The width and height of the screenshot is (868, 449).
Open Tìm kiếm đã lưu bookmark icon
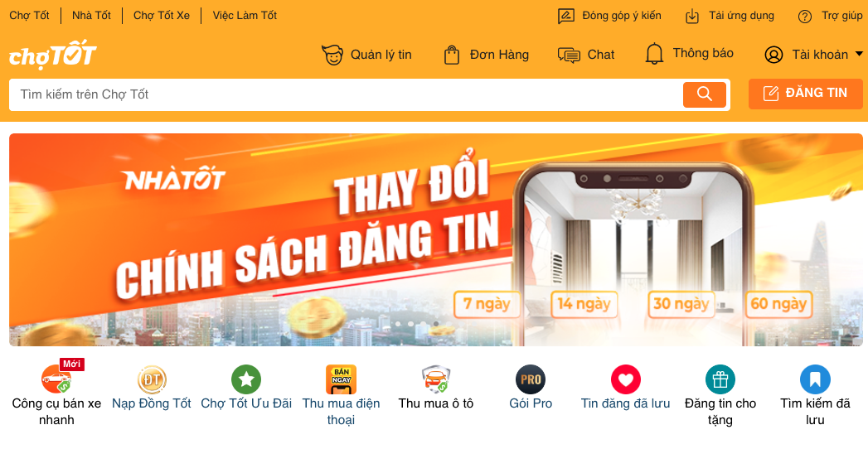tap(816, 379)
